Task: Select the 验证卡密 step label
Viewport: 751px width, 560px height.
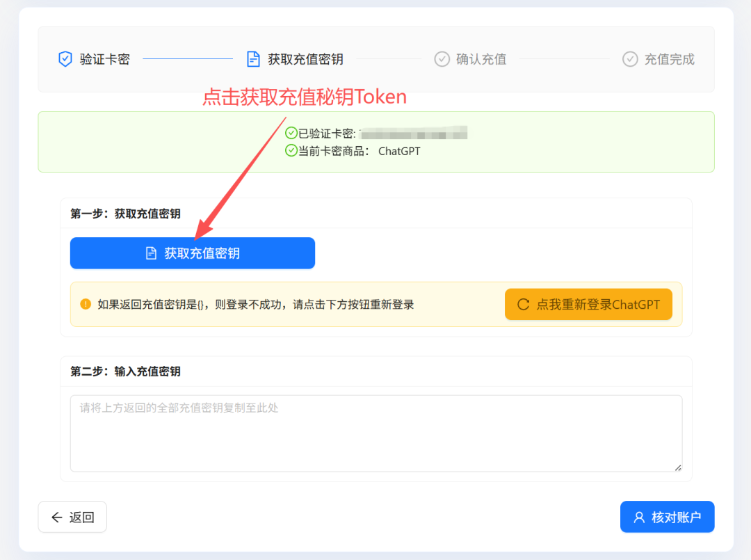Action: 104,59
